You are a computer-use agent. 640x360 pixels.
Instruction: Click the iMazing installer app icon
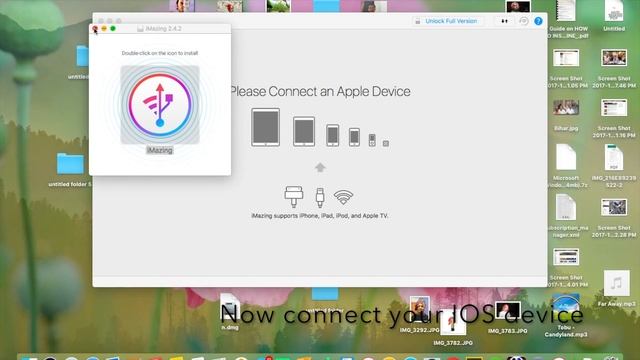pyautogui.click(x=160, y=104)
